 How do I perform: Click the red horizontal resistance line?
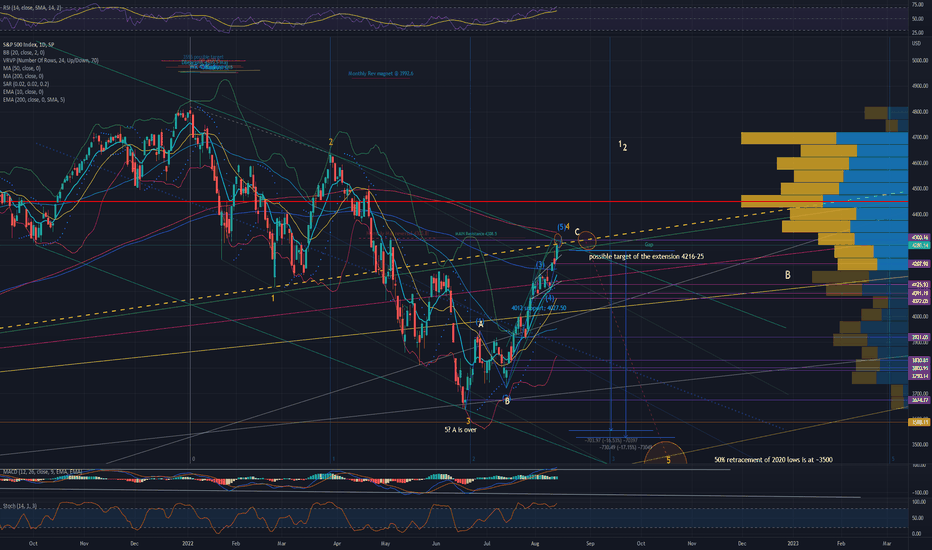pyautogui.click(x=454, y=202)
